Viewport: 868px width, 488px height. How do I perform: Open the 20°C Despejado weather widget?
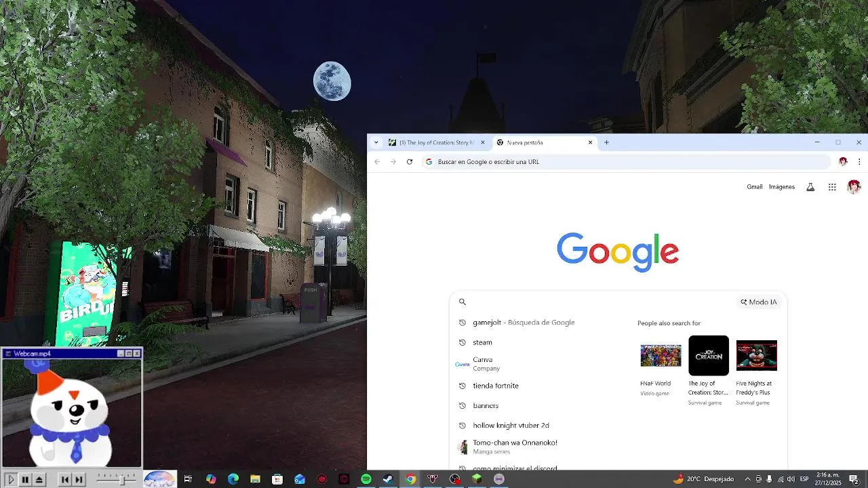703,479
